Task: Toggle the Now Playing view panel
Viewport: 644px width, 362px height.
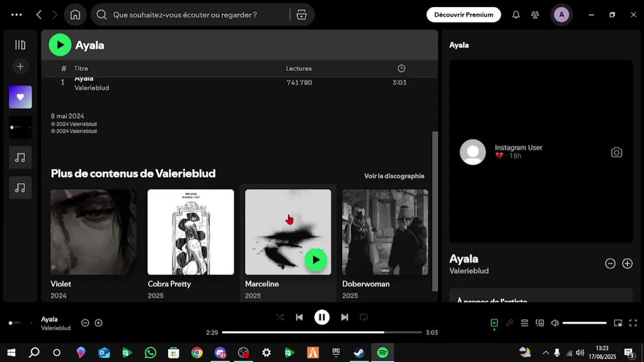Action: pos(494,323)
